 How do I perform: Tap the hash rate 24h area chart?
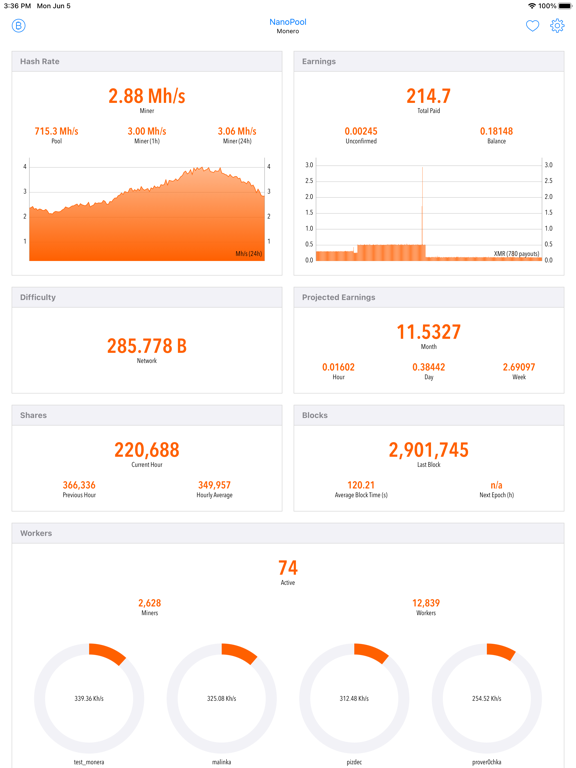[147, 211]
